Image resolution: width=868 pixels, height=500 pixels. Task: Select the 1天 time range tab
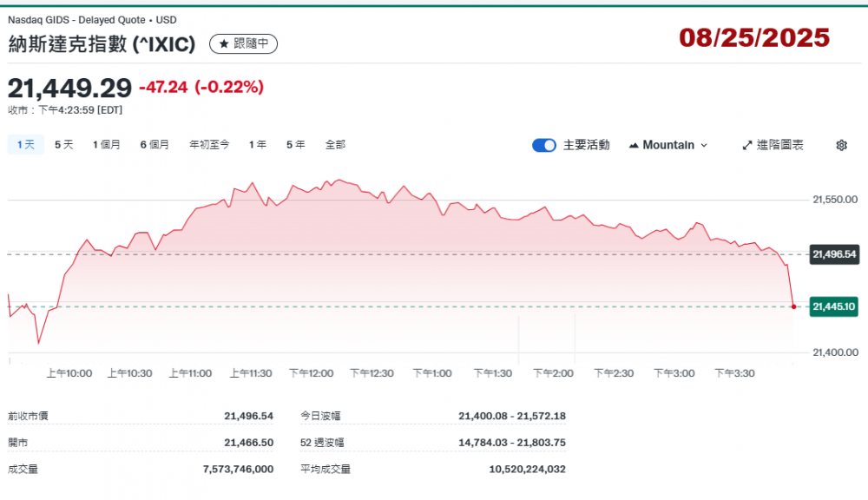26,145
